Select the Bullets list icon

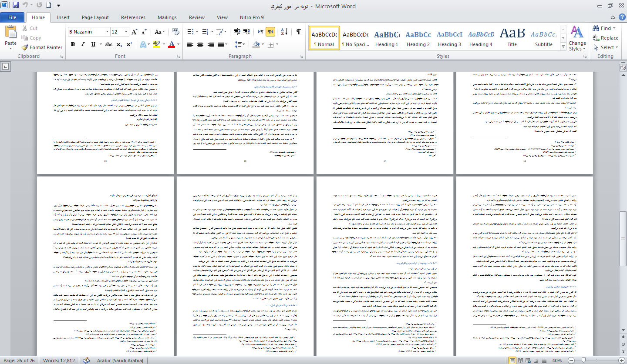click(191, 32)
